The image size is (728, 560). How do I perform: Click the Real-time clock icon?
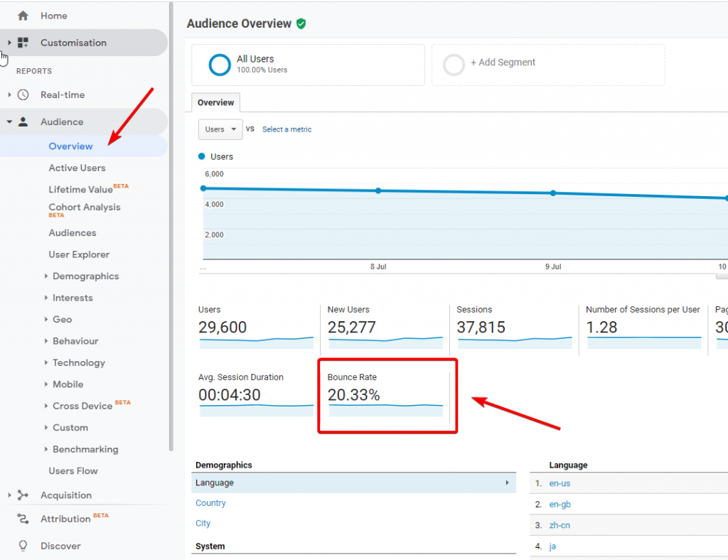click(23, 95)
